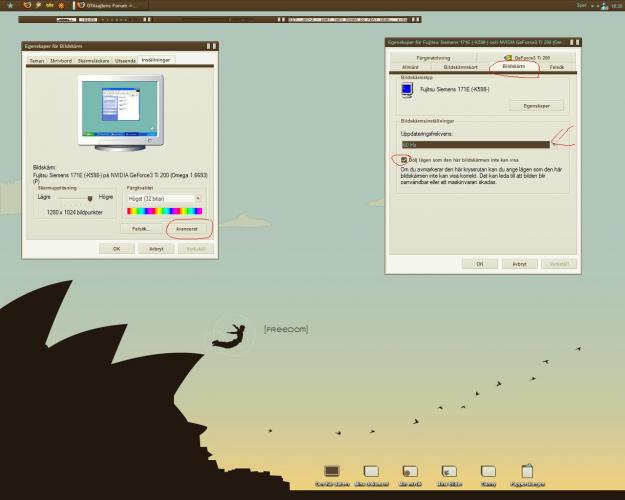This screenshot has height=500, width=625.
Task: Click the monitor icon beside Fujitsu Siemens 171E
Action: (x=407, y=90)
